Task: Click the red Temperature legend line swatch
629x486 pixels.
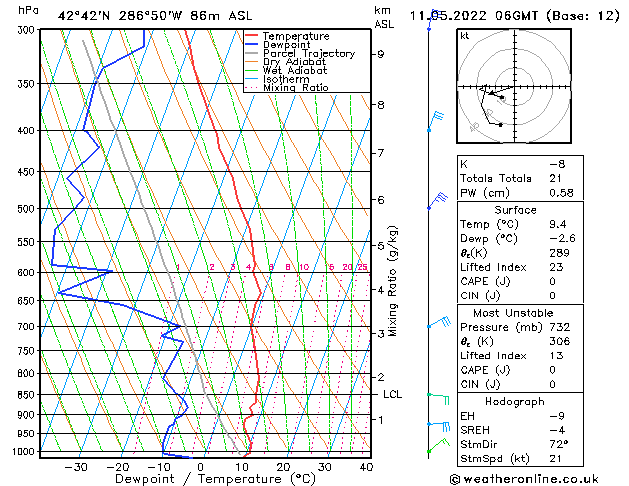Action: (x=251, y=36)
